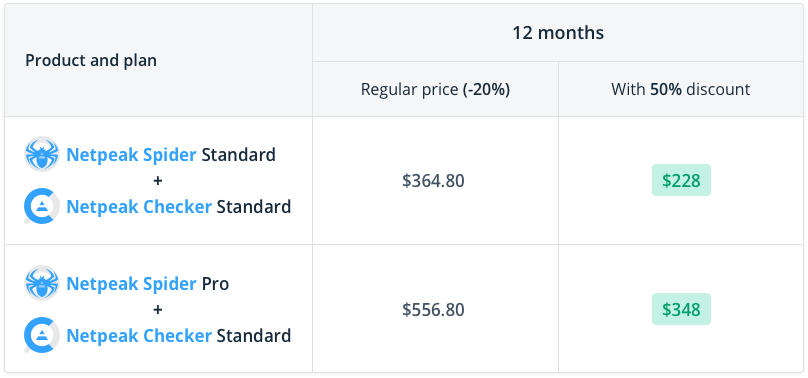Click the $364.80 regular price
This screenshot has height=378, width=808.
[x=433, y=181]
